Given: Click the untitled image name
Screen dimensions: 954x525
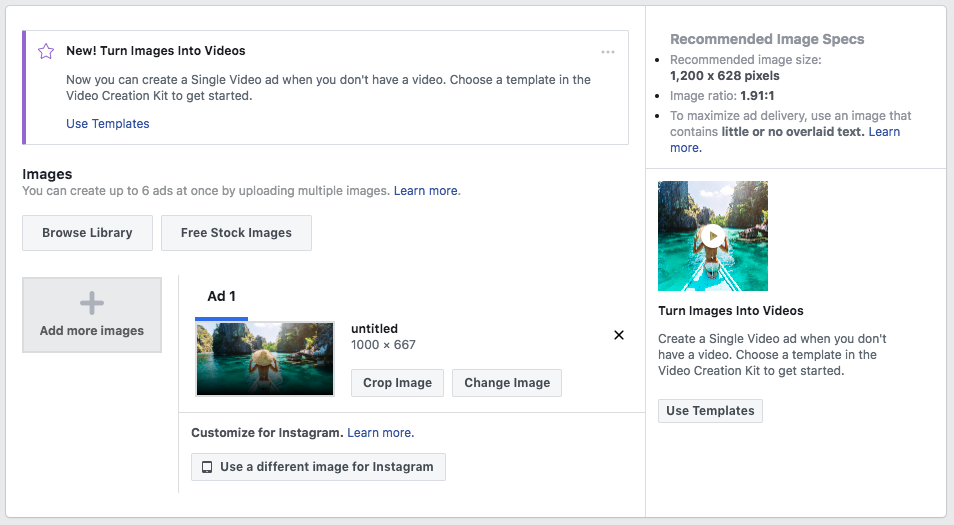Looking at the screenshot, I should (x=374, y=328).
